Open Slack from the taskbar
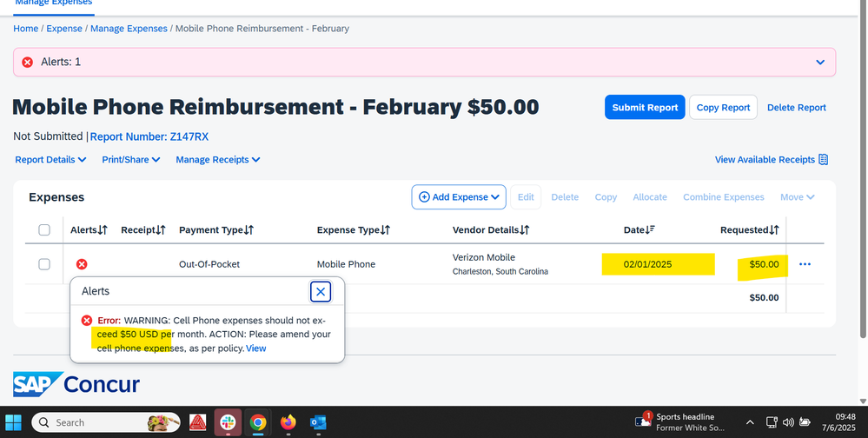The height and width of the screenshot is (438, 868). pyautogui.click(x=228, y=422)
